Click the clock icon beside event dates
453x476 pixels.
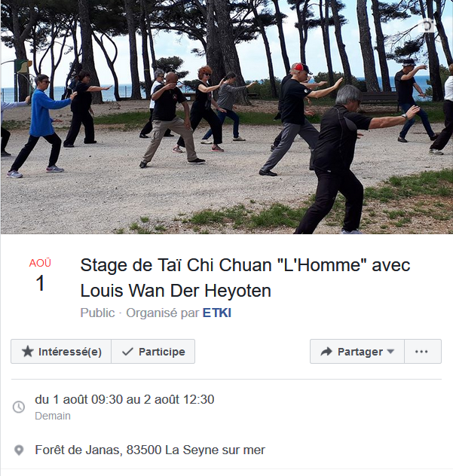19,407
